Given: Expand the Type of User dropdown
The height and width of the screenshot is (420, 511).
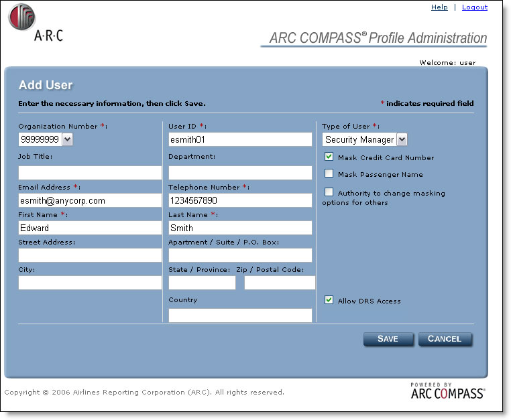Looking at the screenshot, I should click(x=402, y=139).
